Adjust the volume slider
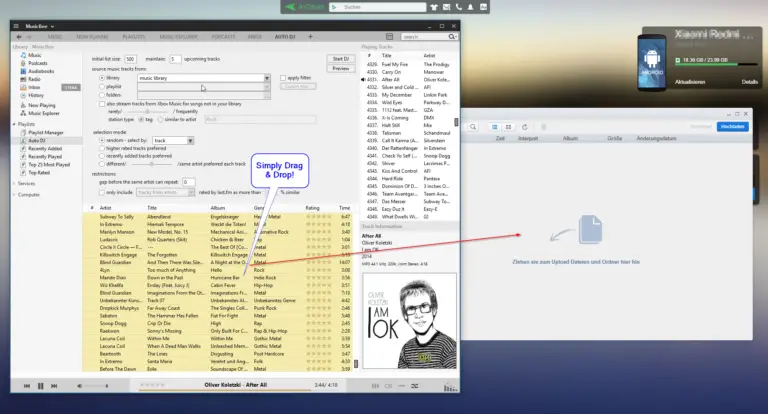 97,386
